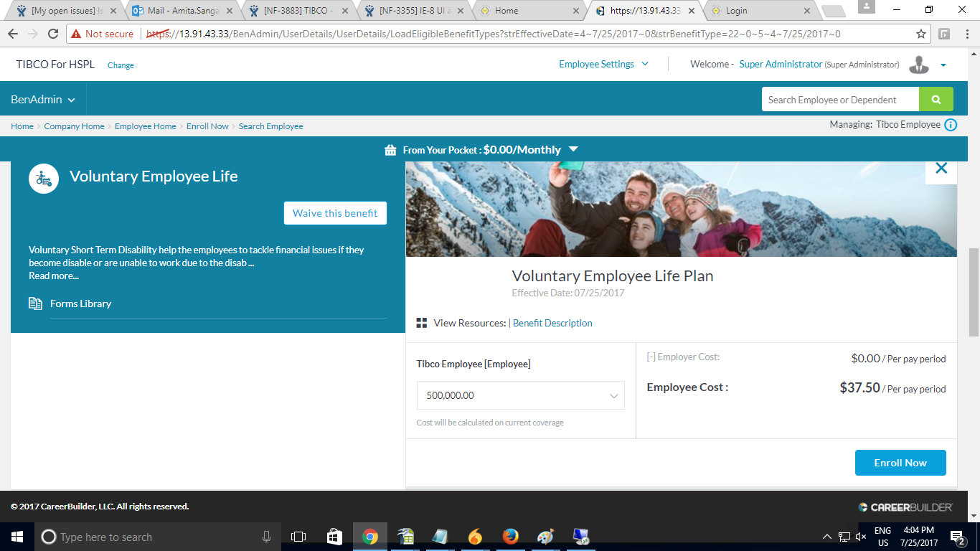Open Task View on the taskbar
980x551 pixels.
298,537
